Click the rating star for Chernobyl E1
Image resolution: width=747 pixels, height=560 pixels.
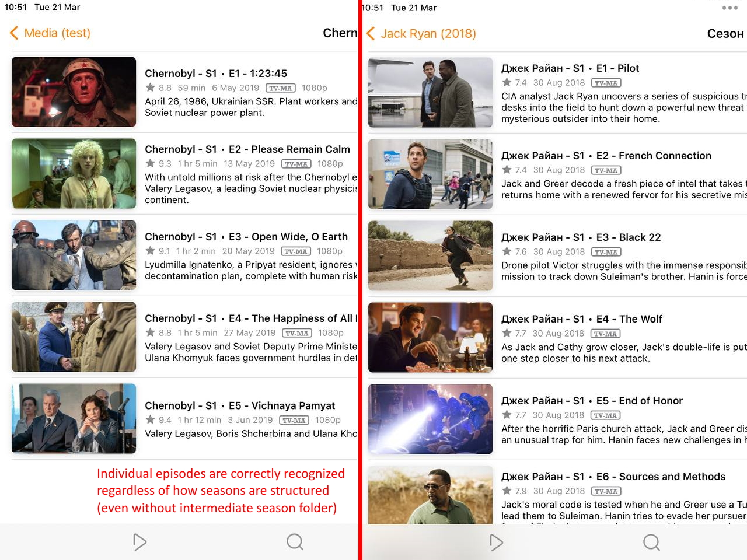pos(150,87)
